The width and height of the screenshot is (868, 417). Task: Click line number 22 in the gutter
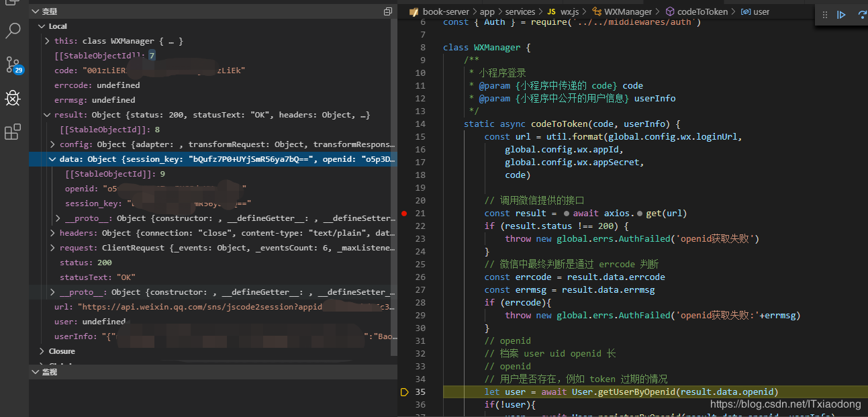pyautogui.click(x=420, y=226)
